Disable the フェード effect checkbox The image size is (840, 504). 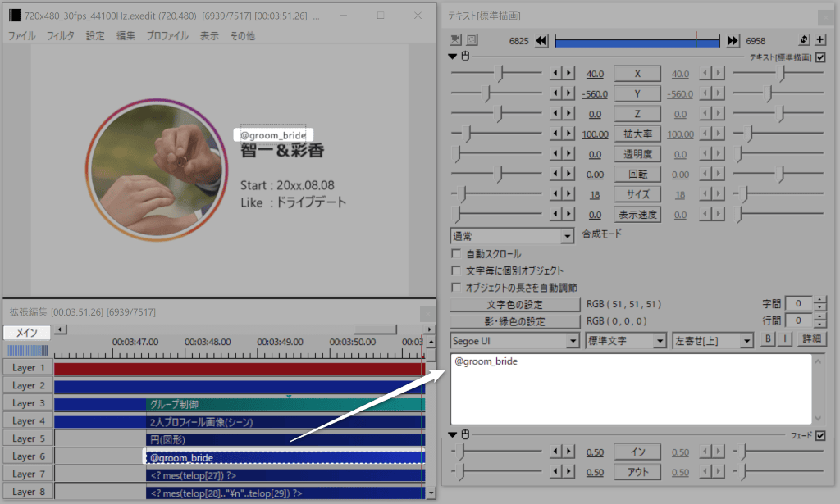[x=820, y=435]
